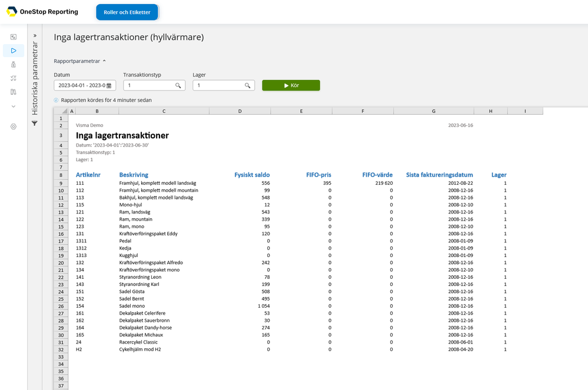Open the hexagon settings icon in sidebar

pos(13,126)
